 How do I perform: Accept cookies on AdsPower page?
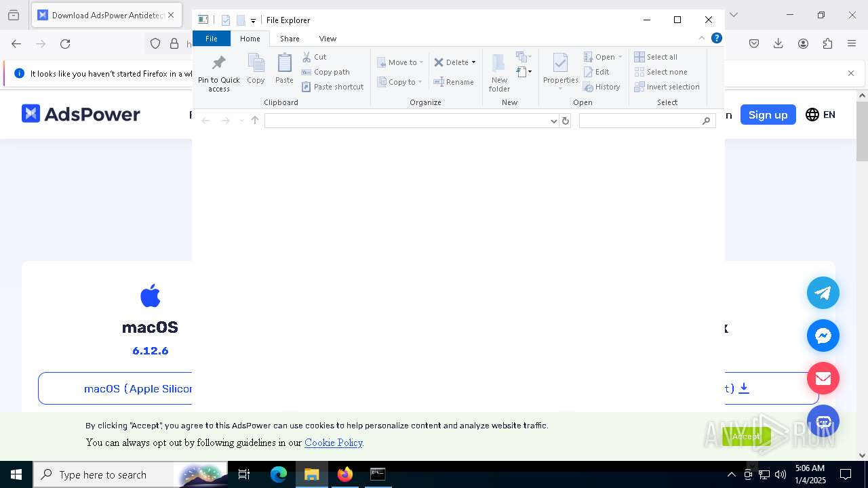coord(746,436)
